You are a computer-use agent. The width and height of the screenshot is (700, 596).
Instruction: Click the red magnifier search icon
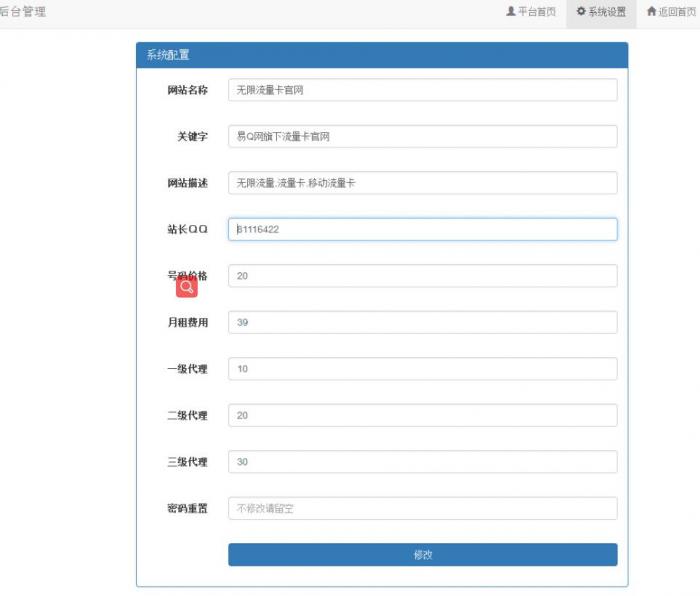[187, 288]
